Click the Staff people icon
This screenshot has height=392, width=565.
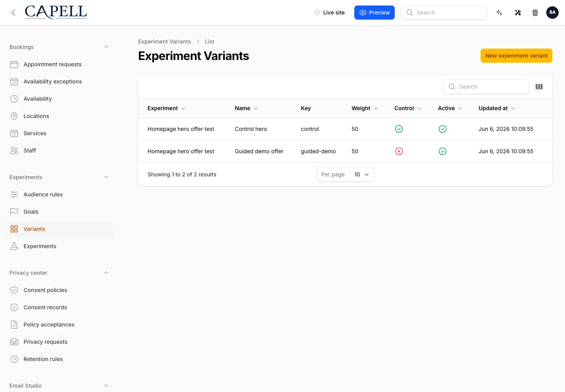coord(14,151)
